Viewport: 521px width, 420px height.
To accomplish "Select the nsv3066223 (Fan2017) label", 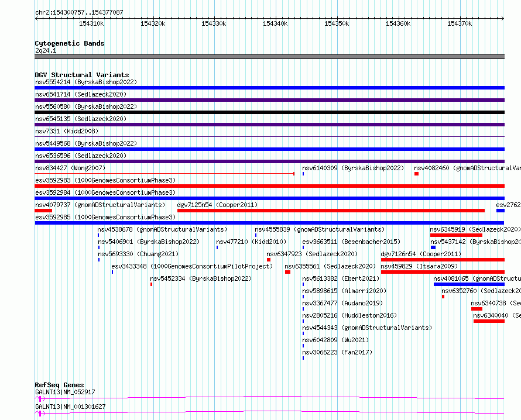I will coord(337,352).
